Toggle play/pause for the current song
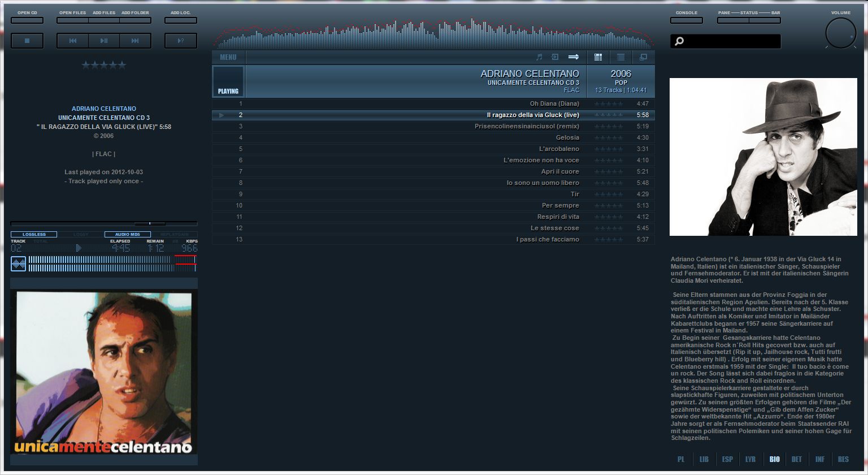Viewport: 868px width, 475px height. [x=104, y=41]
